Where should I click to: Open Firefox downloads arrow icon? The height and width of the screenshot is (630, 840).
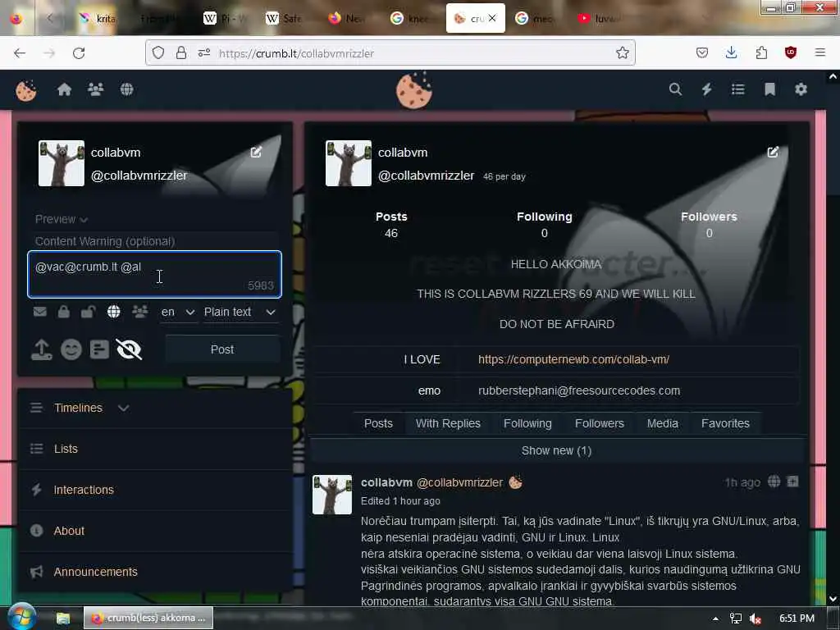click(x=731, y=52)
